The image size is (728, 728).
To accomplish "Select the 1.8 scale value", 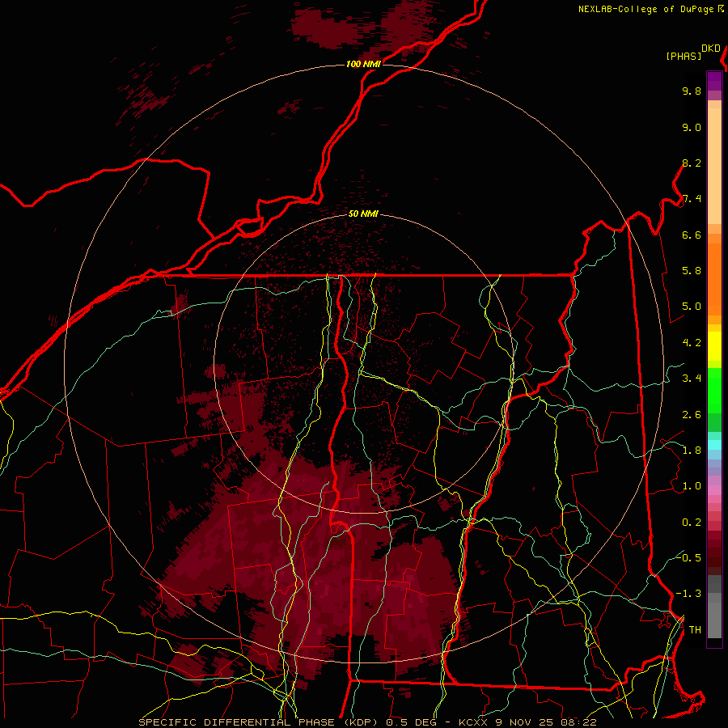I will pyautogui.click(x=692, y=451).
